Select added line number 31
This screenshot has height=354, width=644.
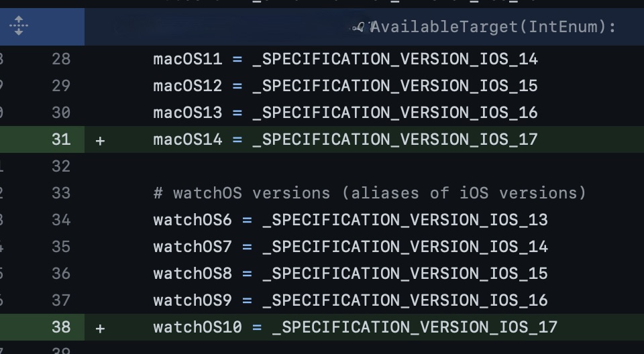click(x=61, y=139)
